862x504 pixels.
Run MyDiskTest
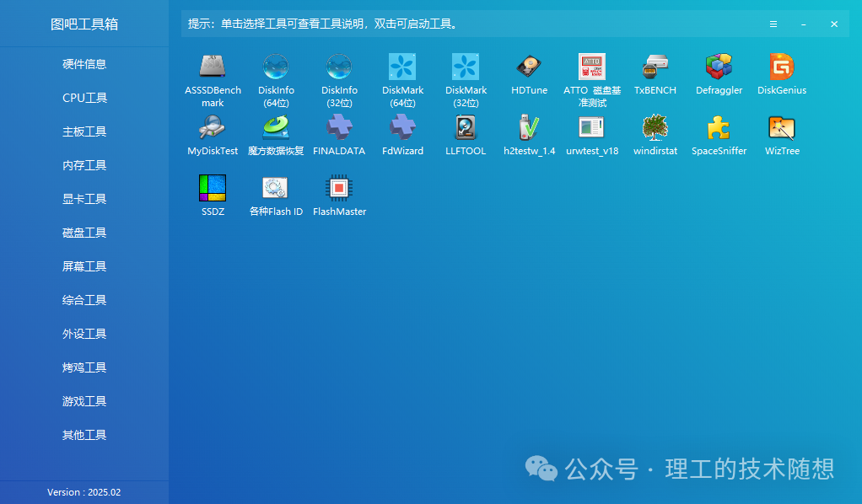pos(212,137)
